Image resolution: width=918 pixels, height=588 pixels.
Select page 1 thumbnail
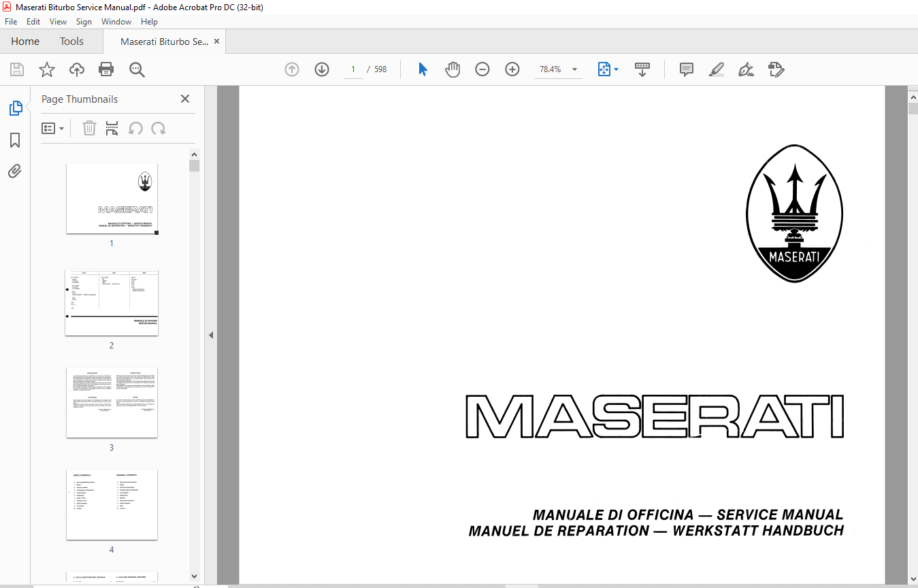[x=112, y=199]
